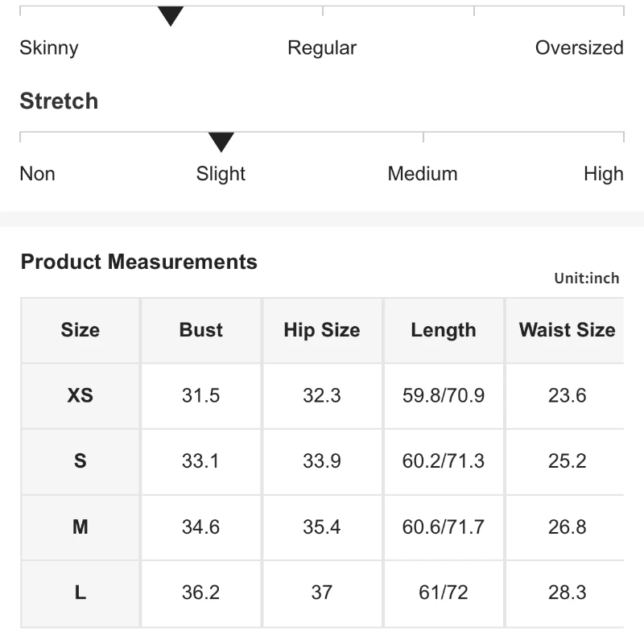
Task: Click the Unit:inch label
Action: (587, 279)
